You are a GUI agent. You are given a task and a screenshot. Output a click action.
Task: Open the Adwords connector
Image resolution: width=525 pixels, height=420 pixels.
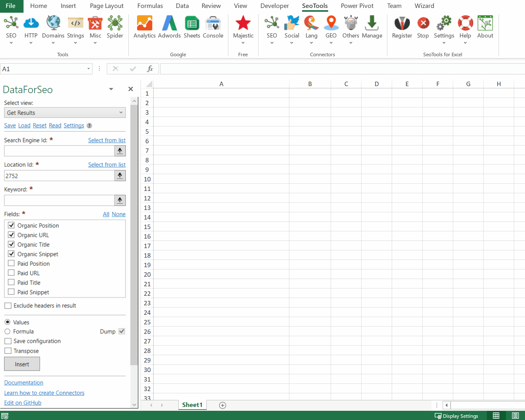(x=169, y=23)
